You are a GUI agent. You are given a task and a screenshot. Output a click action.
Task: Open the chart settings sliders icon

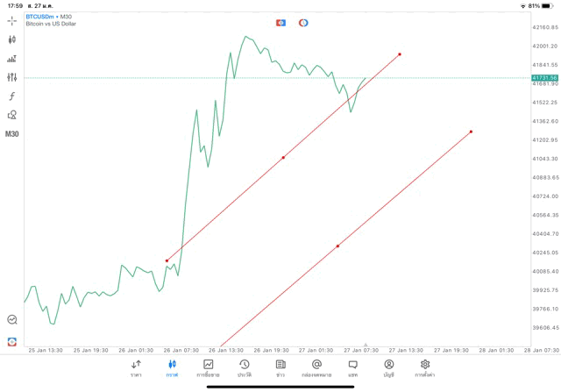(x=12, y=78)
